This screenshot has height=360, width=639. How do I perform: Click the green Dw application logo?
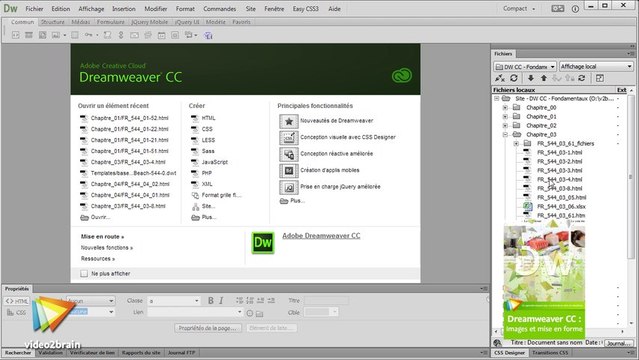click(x=262, y=243)
